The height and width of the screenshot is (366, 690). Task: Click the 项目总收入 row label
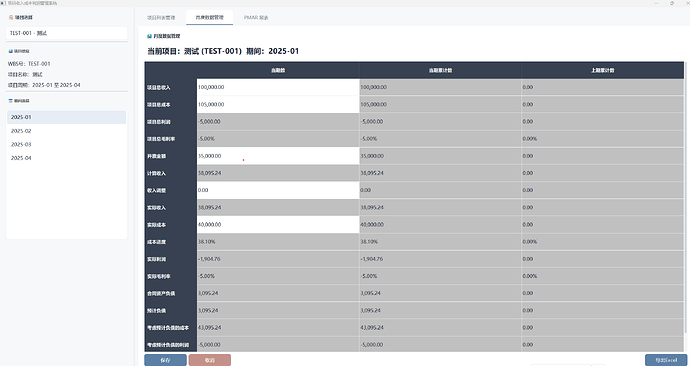click(158, 88)
